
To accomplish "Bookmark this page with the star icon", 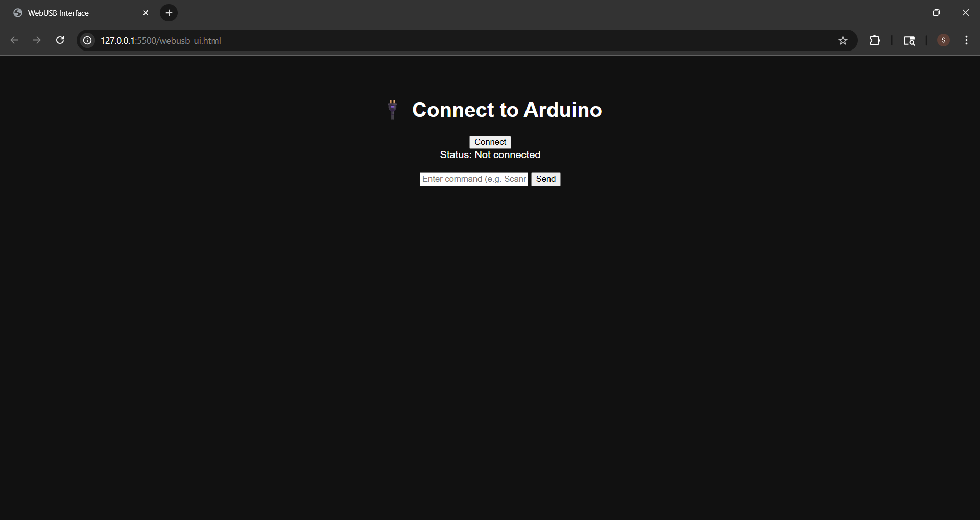I will [x=843, y=40].
